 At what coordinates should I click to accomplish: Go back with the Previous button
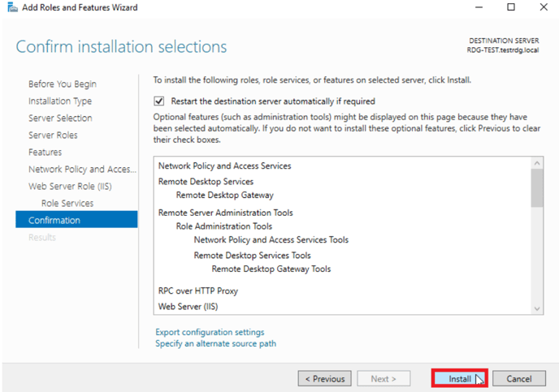tap(325, 378)
